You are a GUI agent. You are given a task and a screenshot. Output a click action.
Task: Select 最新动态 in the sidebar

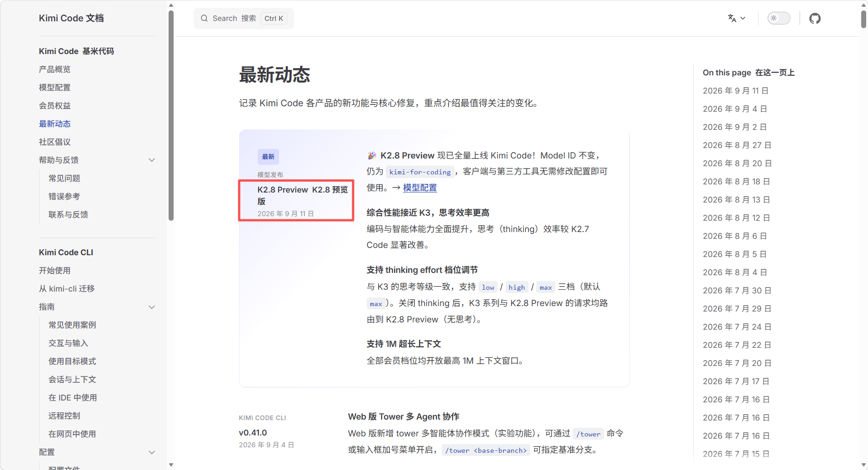(55, 124)
